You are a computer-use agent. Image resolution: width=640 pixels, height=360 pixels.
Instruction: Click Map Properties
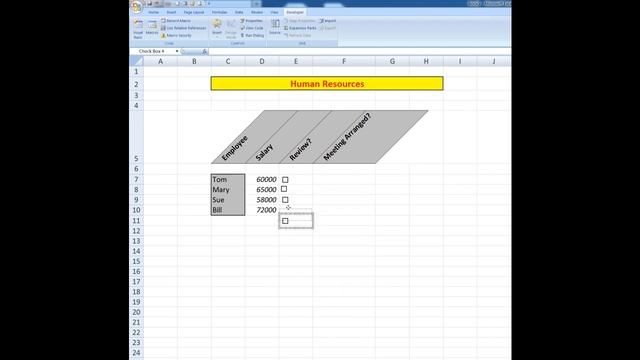click(300, 20)
